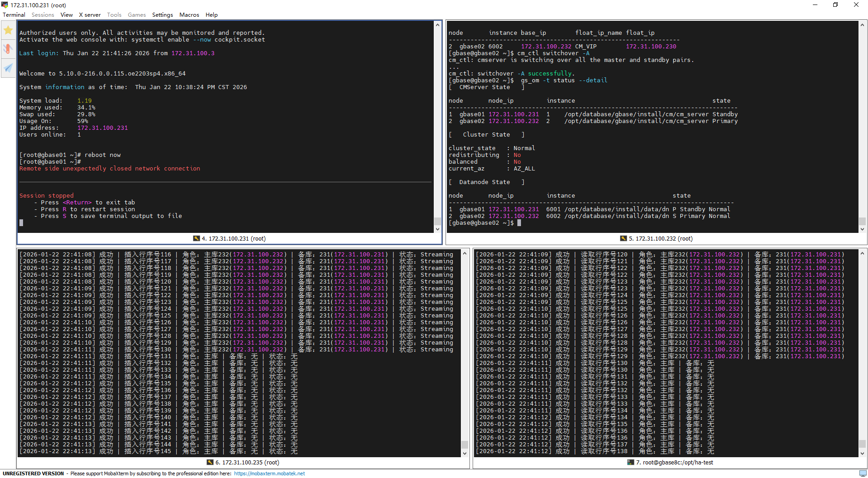Select the 6. 172.31.100.235 (root) pane label
The height and width of the screenshot is (478, 868).
tap(247, 462)
